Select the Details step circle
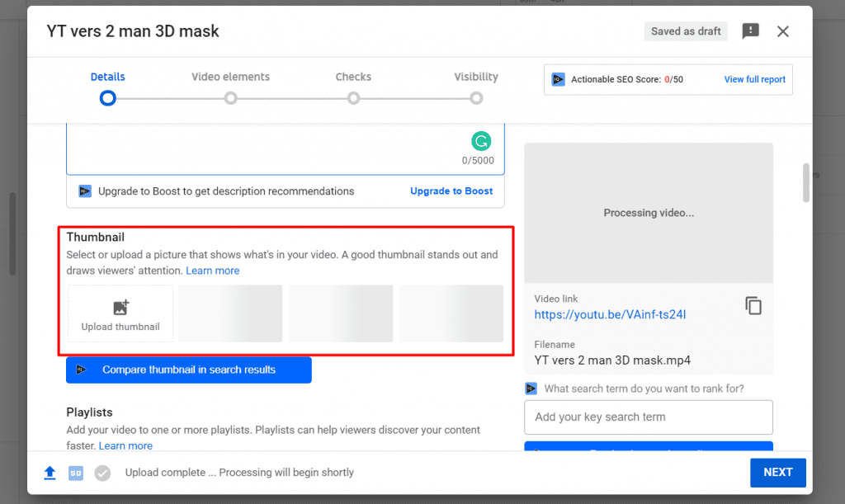 [108, 98]
